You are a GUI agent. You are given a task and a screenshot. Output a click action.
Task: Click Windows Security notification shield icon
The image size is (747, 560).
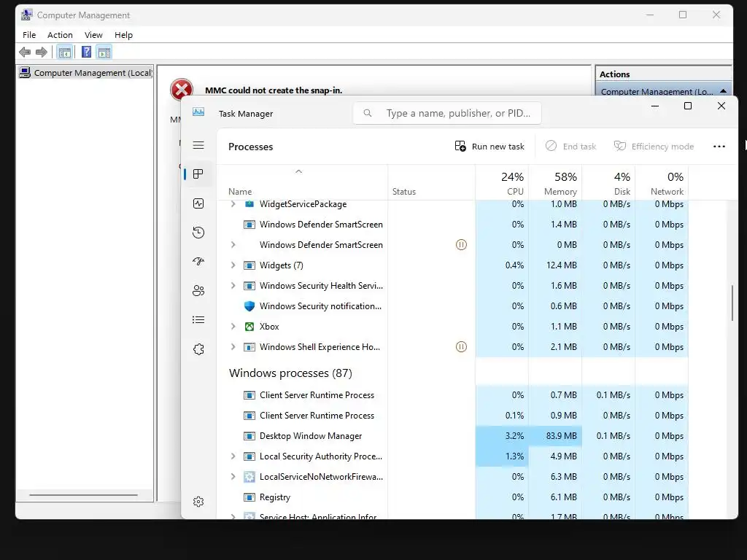pyautogui.click(x=249, y=306)
